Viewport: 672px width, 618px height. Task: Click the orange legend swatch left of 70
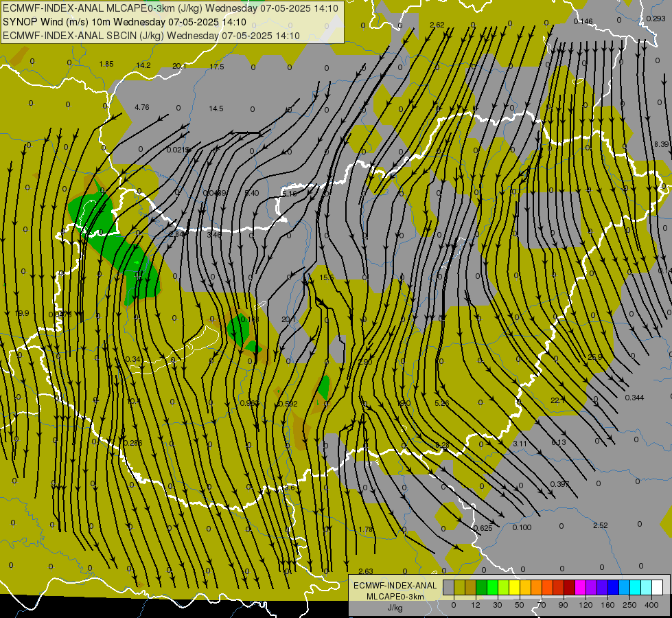click(x=536, y=588)
